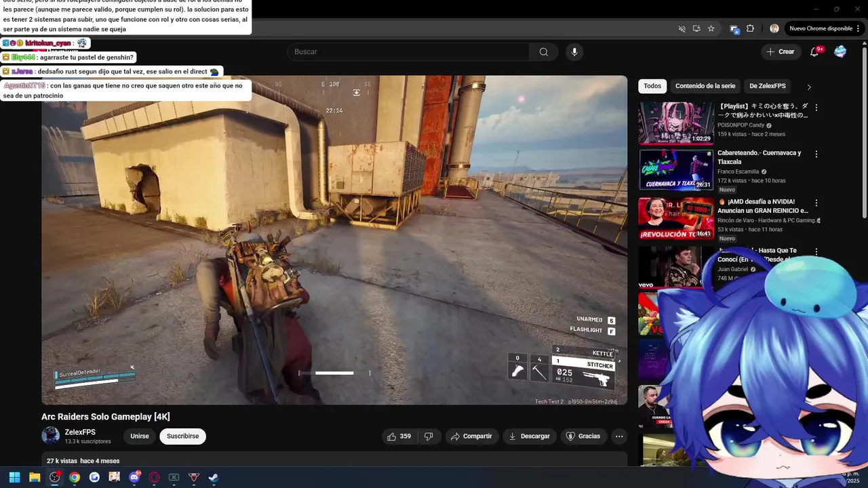Switch to OBS Studio in the taskbar
This screenshot has height=488, width=868.
[x=54, y=477]
